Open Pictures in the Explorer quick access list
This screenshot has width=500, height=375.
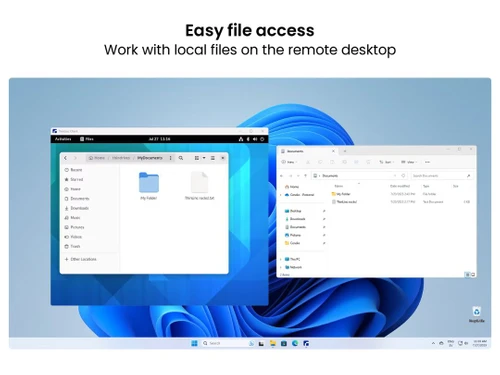293,235
